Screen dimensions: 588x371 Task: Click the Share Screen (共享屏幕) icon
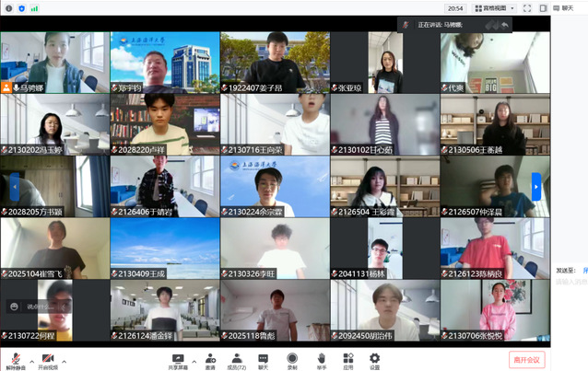179,359
